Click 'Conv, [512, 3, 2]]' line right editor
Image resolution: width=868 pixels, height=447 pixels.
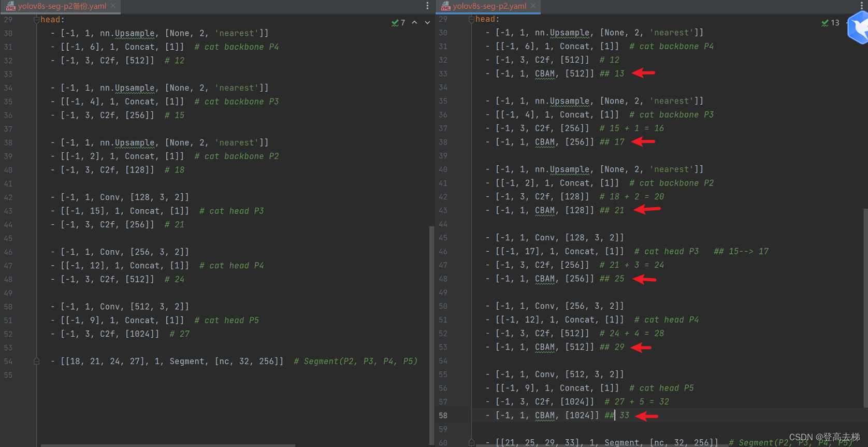(555, 374)
